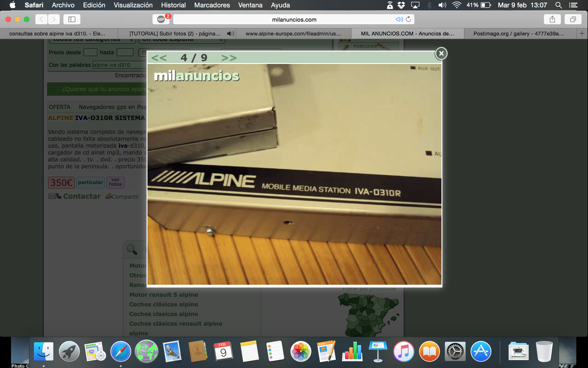Add a new tab with plus button
Screen dimensions: 588x368
[582, 34]
